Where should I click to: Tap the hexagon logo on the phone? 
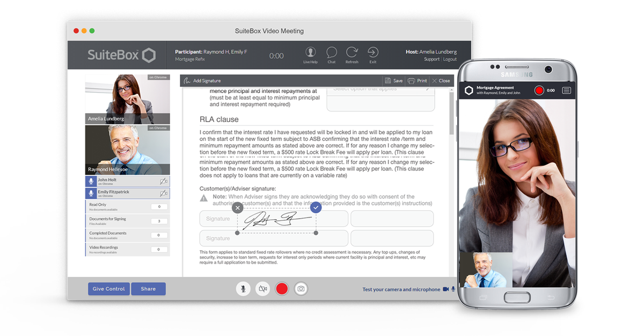coord(469,90)
